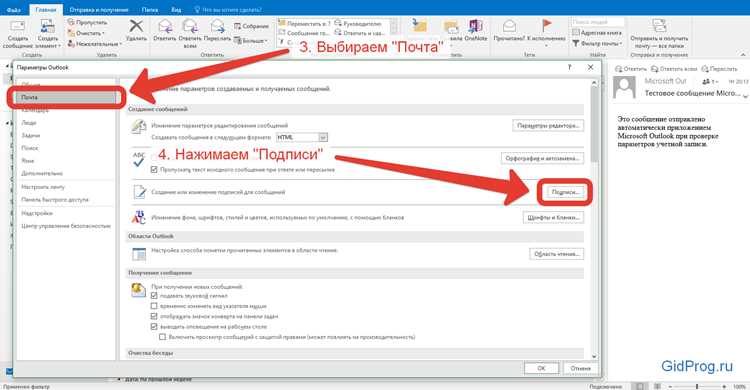Click the Орфография и автозамена button
This screenshot has height=390, width=750.
542,158
